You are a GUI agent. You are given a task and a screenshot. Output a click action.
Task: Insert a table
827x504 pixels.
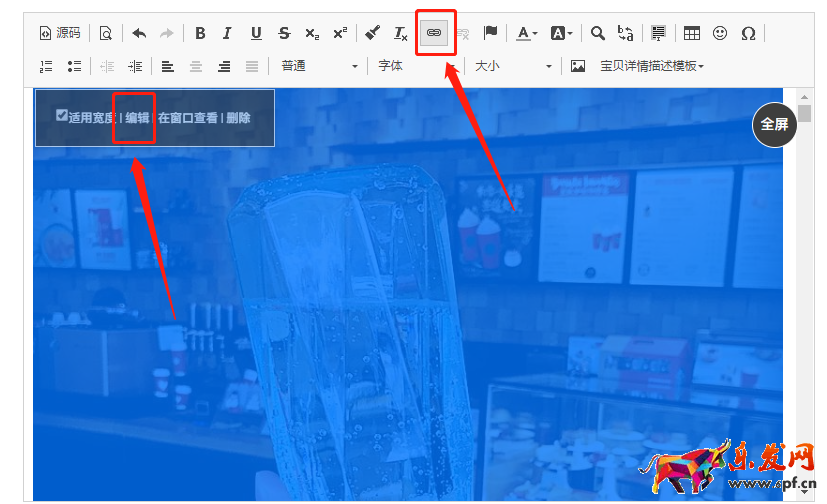692,33
